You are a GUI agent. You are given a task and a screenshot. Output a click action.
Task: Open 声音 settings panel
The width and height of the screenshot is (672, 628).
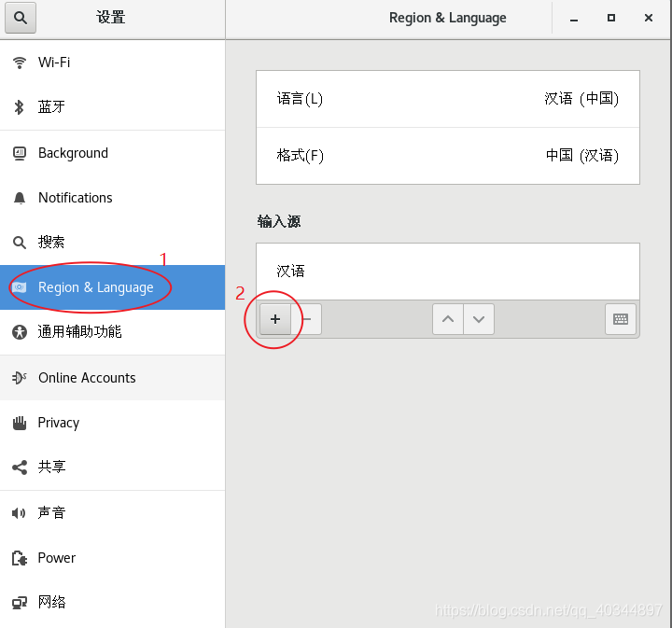(x=112, y=513)
